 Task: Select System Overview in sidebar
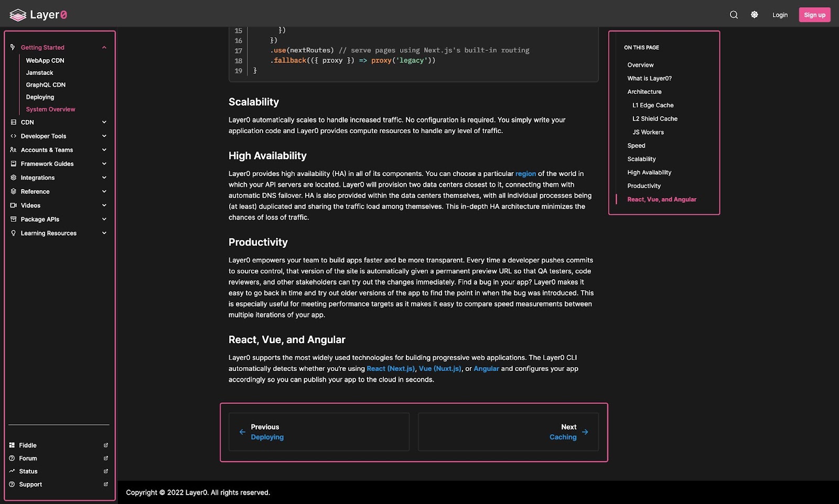50,109
